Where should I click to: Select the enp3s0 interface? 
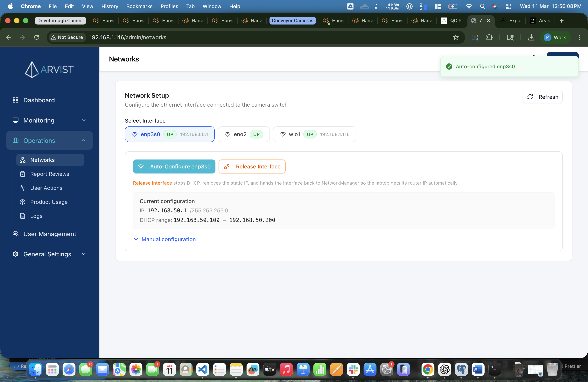tap(170, 134)
